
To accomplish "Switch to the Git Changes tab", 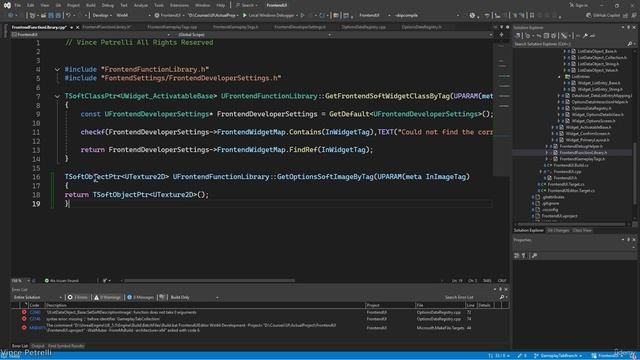I will [558, 231].
